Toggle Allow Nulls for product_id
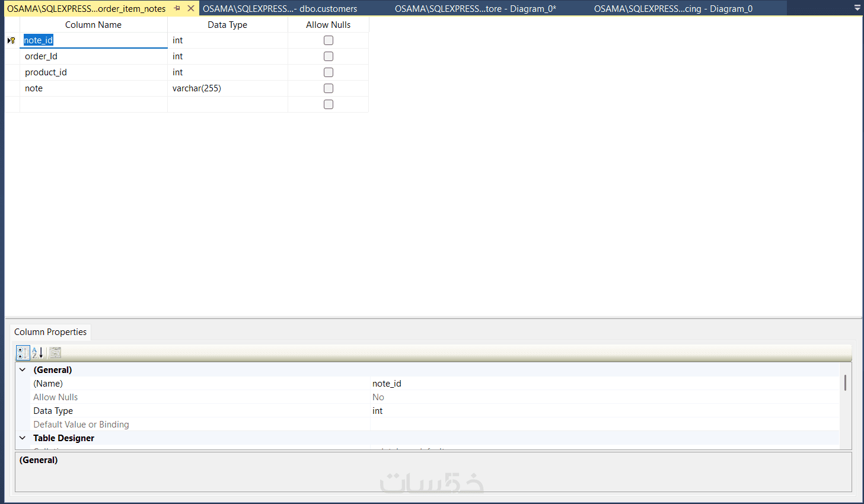Image resolution: width=864 pixels, height=504 pixels. [329, 72]
